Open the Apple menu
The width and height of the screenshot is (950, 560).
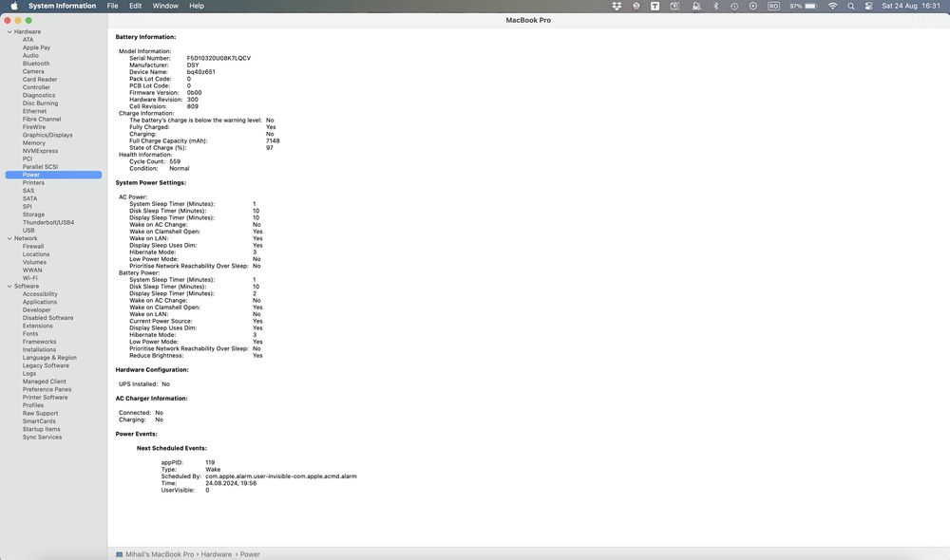tap(14, 6)
